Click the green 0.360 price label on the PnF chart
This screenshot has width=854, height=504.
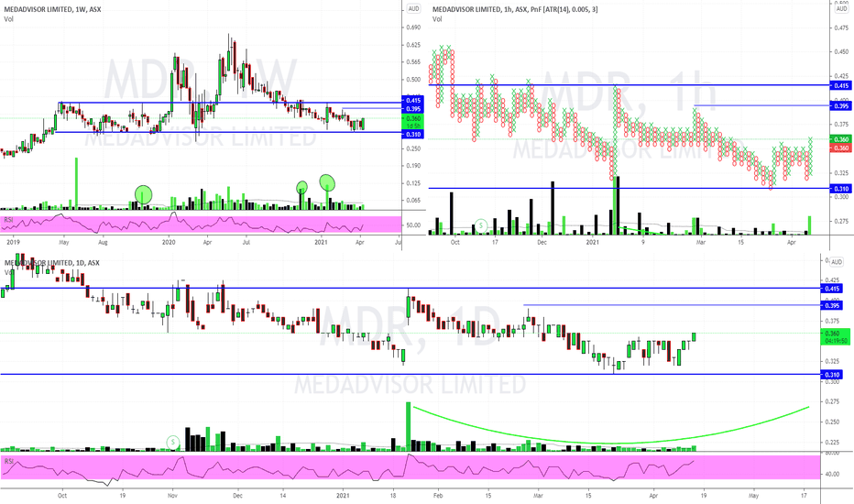(x=841, y=139)
